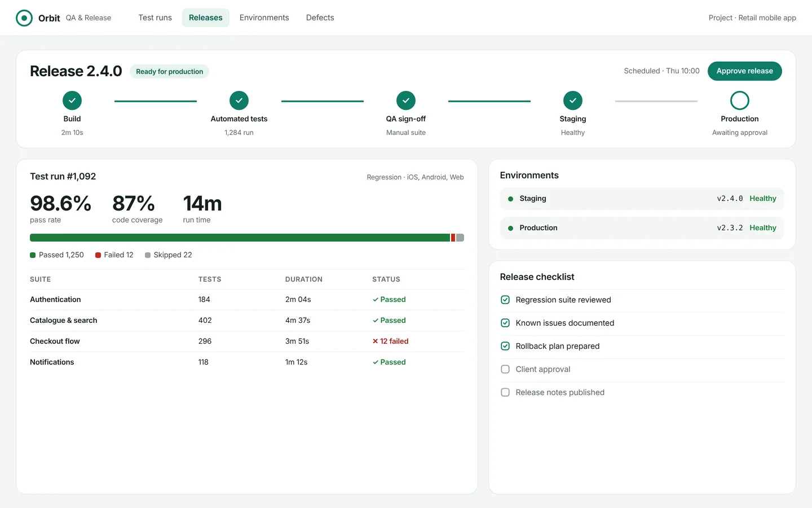Click the Catalogue & search suite name
The width and height of the screenshot is (812, 508).
point(64,321)
